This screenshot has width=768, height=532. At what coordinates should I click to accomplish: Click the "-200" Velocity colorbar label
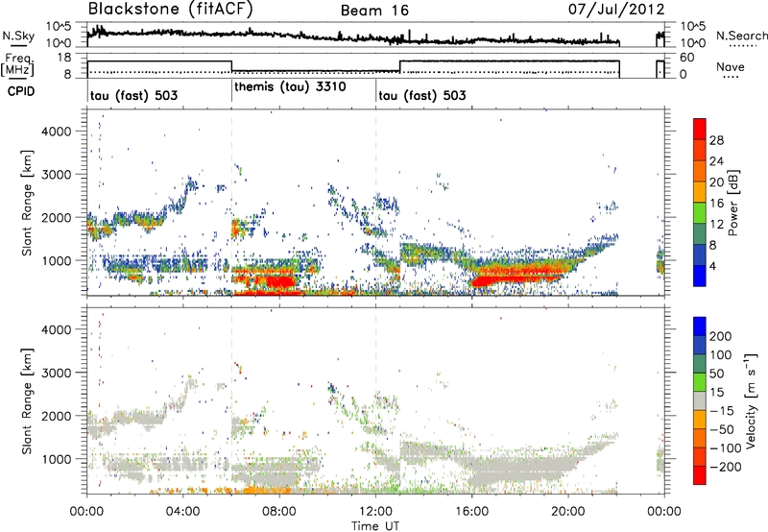click(724, 467)
